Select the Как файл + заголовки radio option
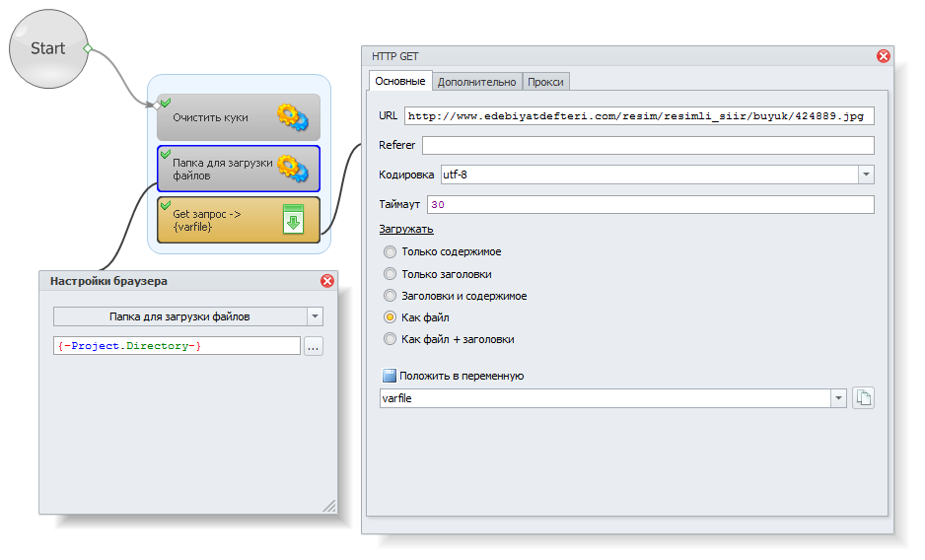This screenshot has height=560, width=925. [x=390, y=339]
